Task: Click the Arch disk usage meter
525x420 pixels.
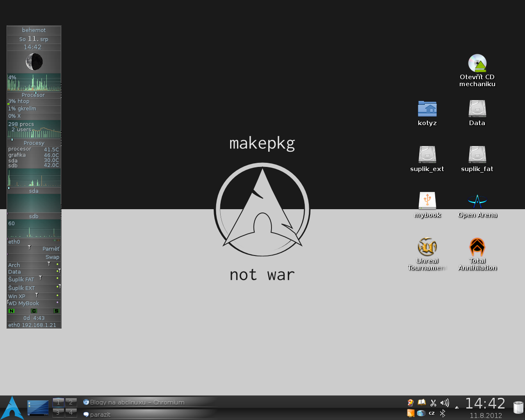Action: point(34,265)
